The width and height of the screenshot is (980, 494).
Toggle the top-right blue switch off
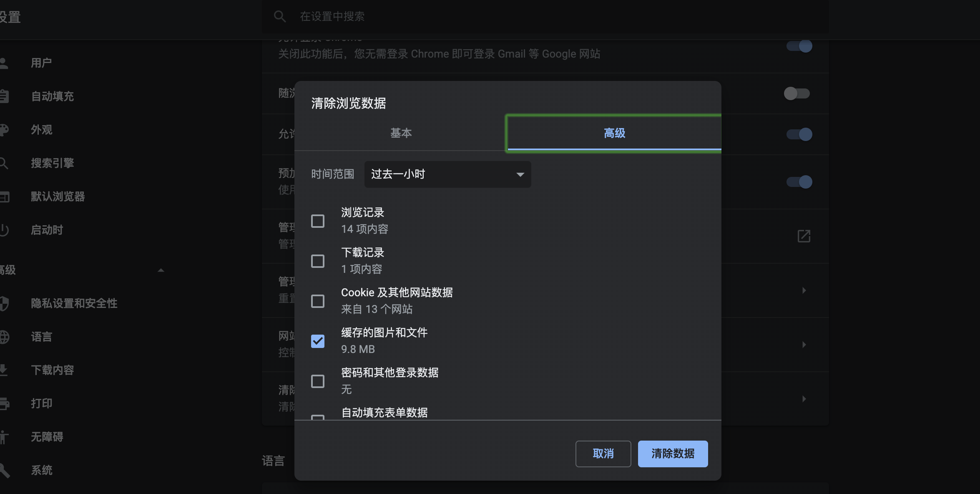coord(799,45)
